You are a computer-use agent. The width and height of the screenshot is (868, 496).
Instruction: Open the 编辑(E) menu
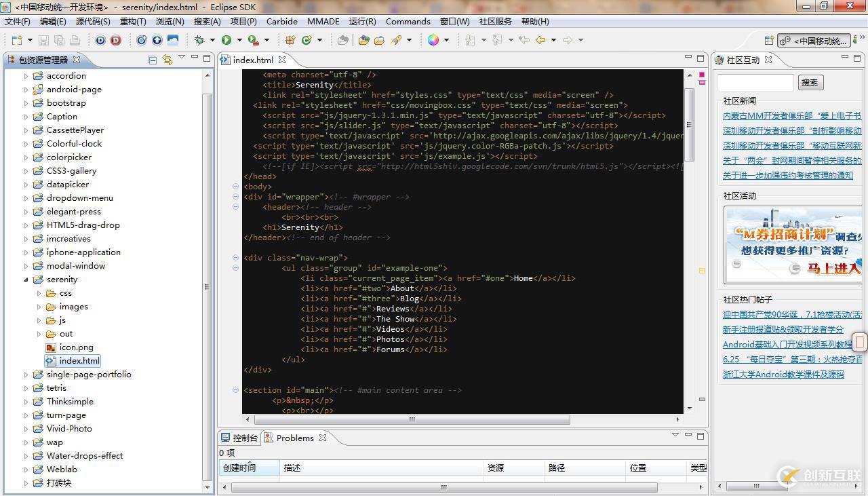click(53, 22)
